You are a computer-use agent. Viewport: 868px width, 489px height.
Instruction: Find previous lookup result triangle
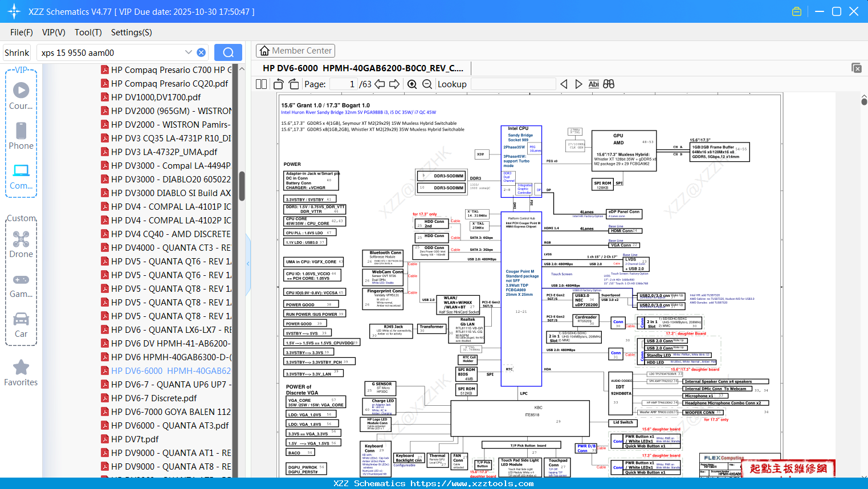[x=564, y=84]
